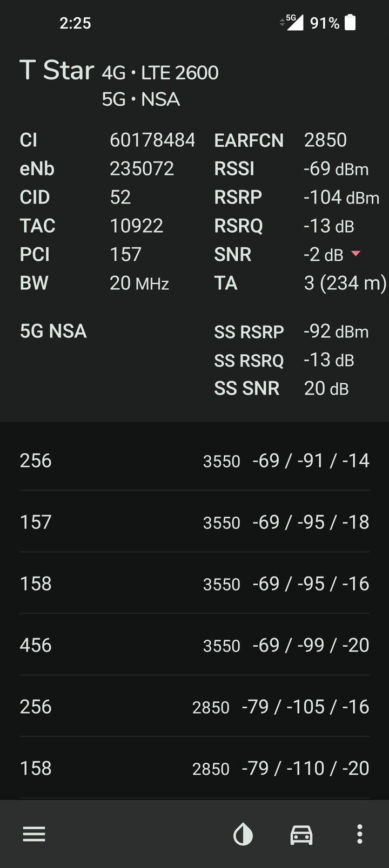Tap the battery icon in status bar
The width and height of the screenshot is (389, 868).
[x=350, y=23]
